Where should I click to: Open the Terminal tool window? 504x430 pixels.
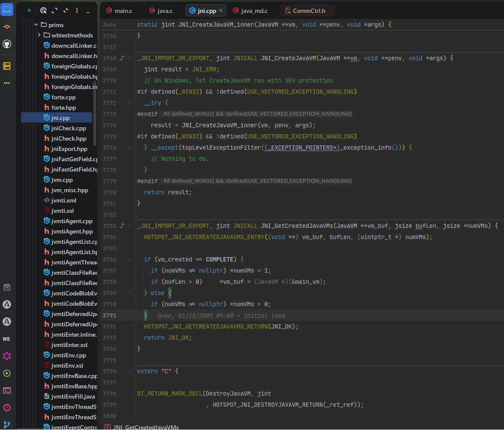pos(7,390)
